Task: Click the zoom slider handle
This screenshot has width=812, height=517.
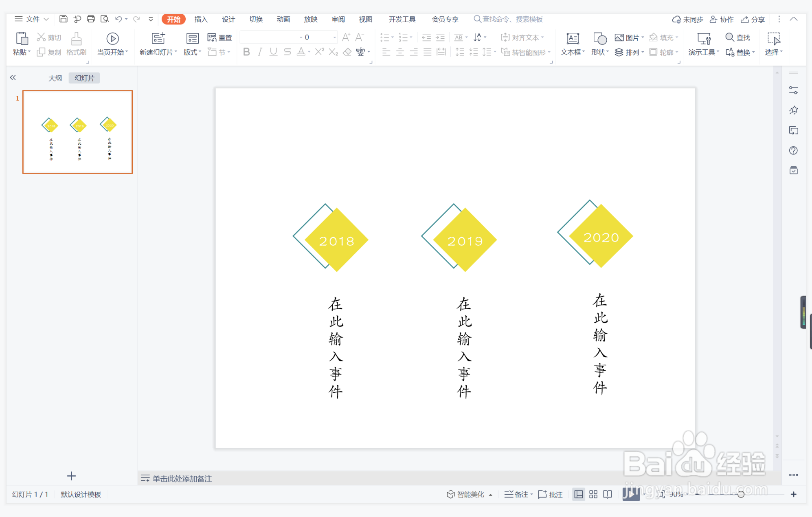Action: point(741,494)
